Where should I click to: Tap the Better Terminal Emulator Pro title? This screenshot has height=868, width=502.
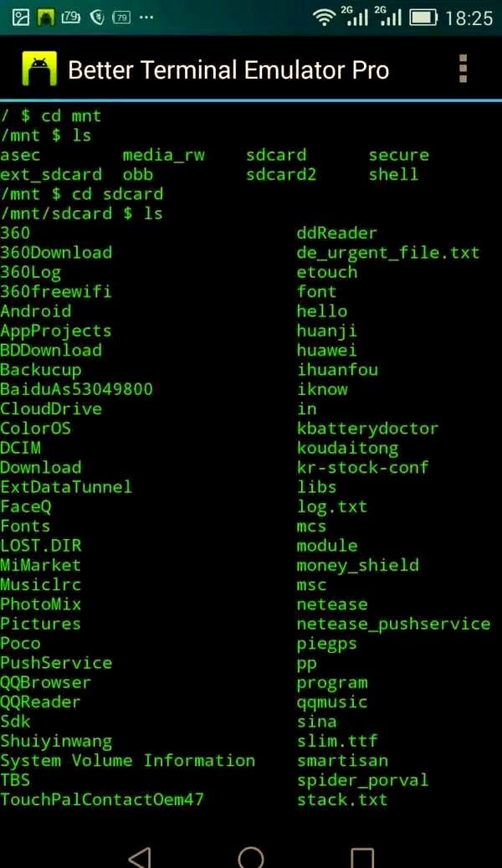pos(228,69)
